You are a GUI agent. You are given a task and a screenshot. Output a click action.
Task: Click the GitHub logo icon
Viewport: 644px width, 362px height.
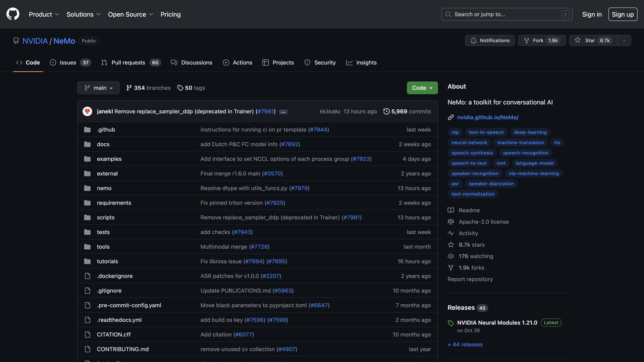[x=13, y=14]
